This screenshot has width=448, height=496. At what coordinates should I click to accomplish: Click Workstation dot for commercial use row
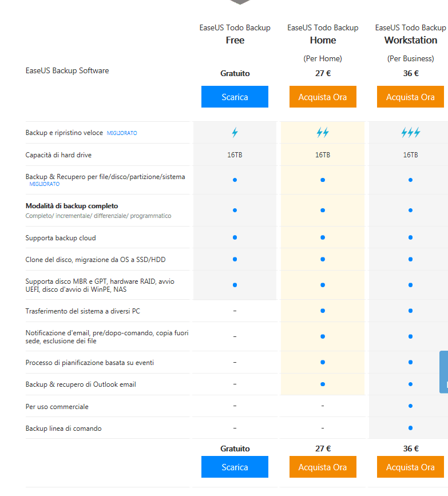point(410,406)
